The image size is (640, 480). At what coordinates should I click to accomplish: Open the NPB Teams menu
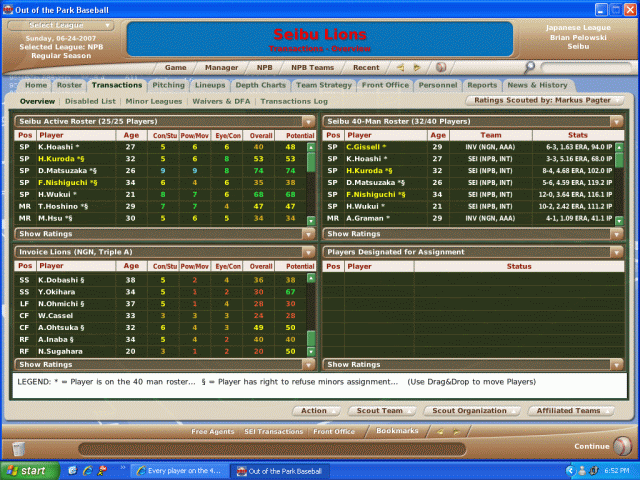click(312, 68)
